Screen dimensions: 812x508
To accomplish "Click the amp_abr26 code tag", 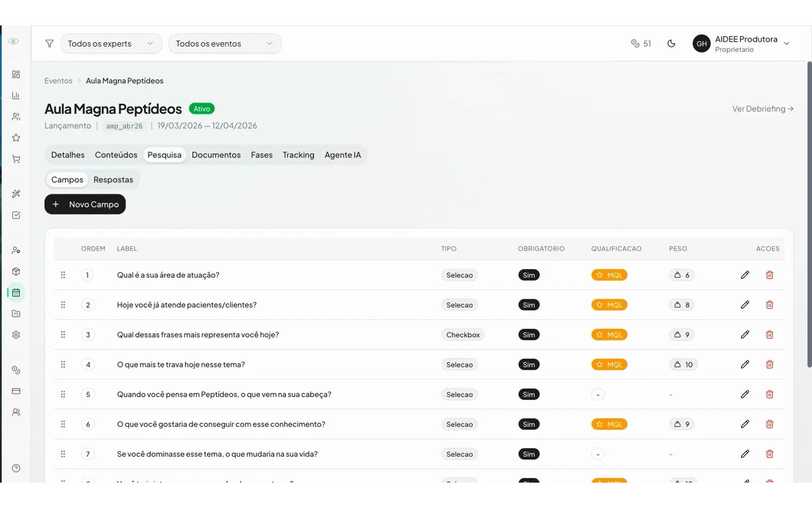I will click(125, 126).
